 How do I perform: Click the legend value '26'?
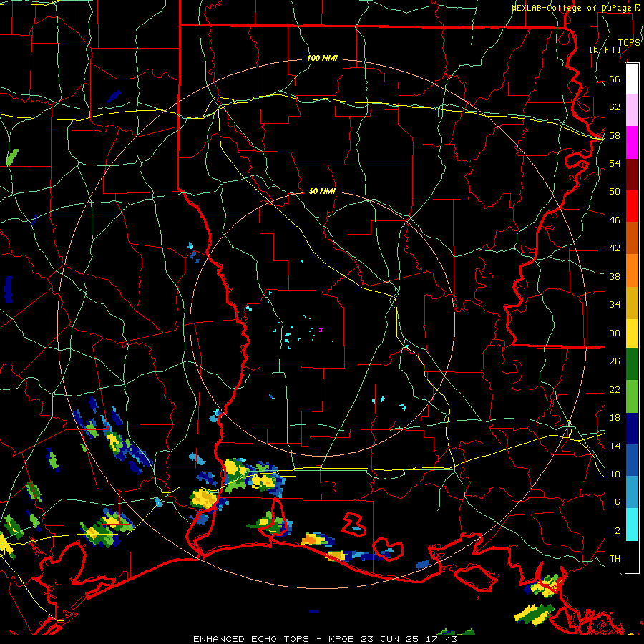[x=615, y=361]
